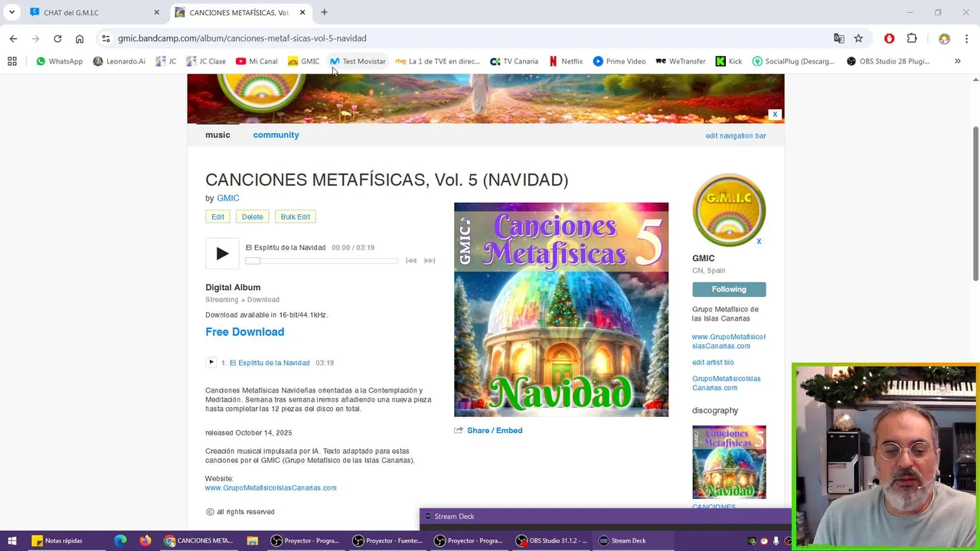Launch Firefox from the taskbar

coord(145,540)
